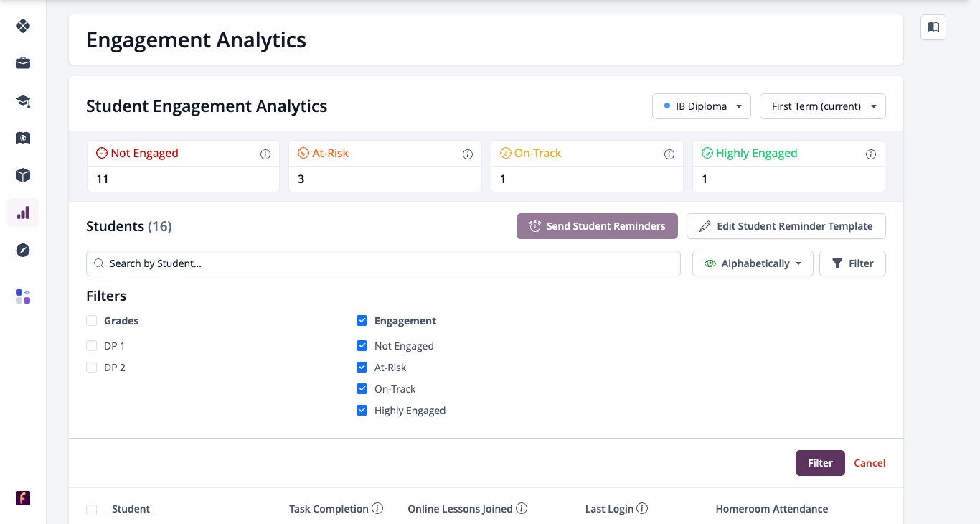Viewport: 980px width, 524px height.
Task: Open the graduation cap sidebar icon
Action: pos(23,100)
